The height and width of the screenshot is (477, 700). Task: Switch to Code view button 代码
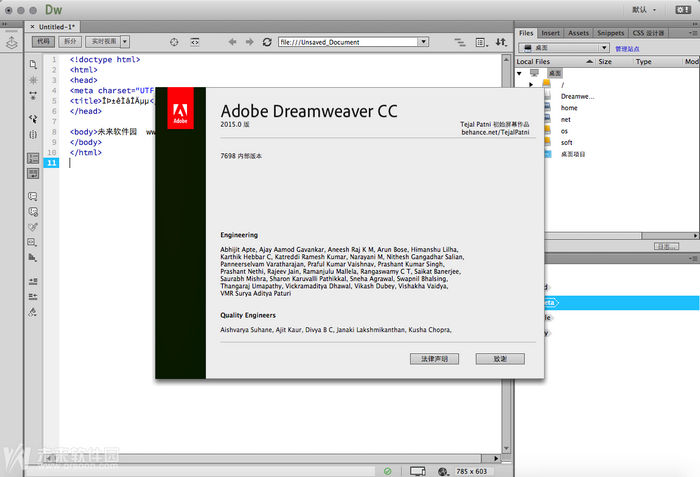coord(43,42)
